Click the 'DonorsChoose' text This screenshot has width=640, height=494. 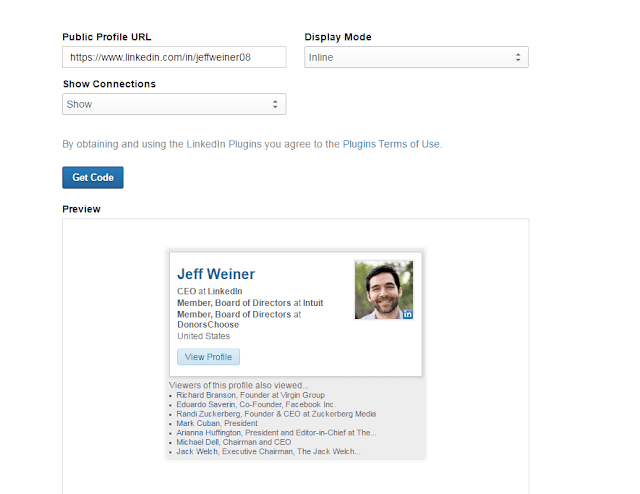coord(208,325)
